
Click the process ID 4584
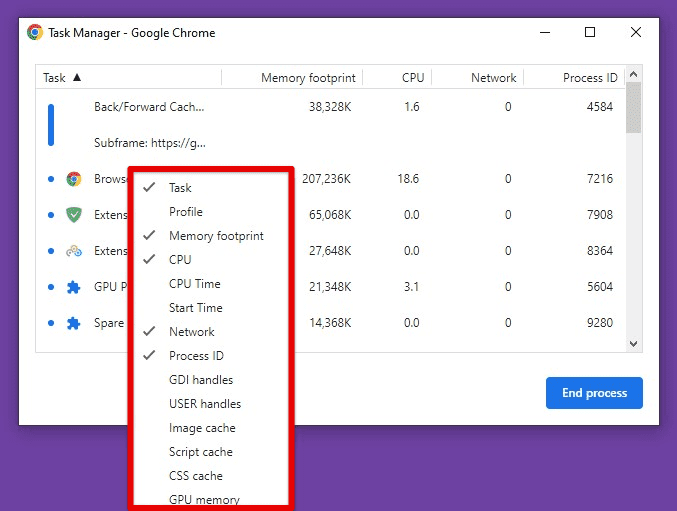(600, 107)
